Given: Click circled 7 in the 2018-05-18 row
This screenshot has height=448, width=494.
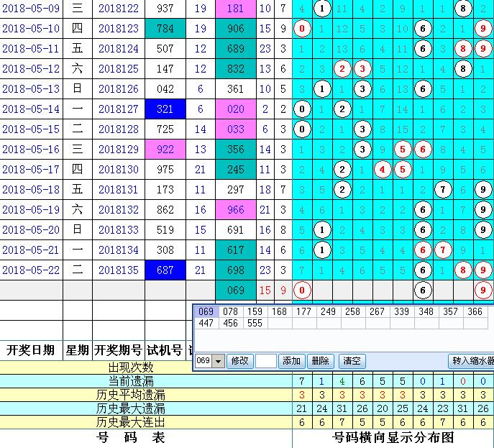Looking at the screenshot, I should coord(443,190).
